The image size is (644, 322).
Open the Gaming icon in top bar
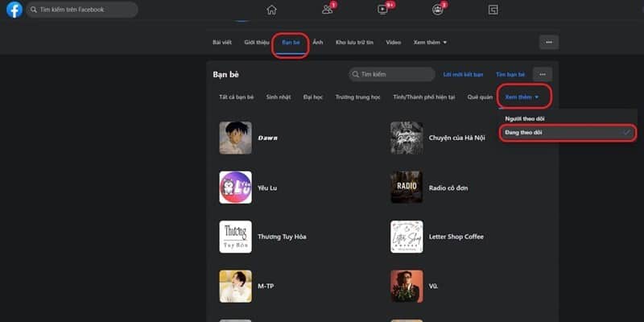493,10
